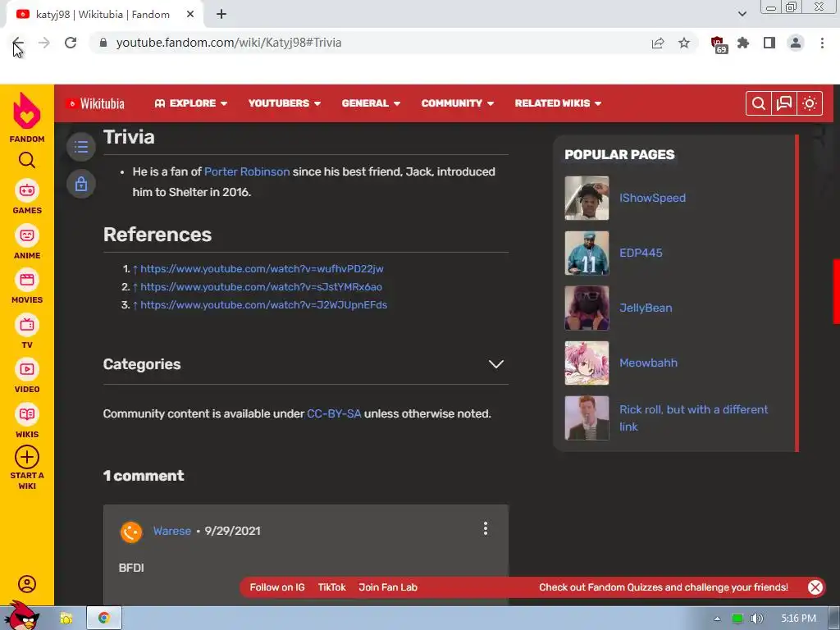Open the user profile icon in sidebar
This screenshot has width=840, height=630.
click(x=27, y=584)
